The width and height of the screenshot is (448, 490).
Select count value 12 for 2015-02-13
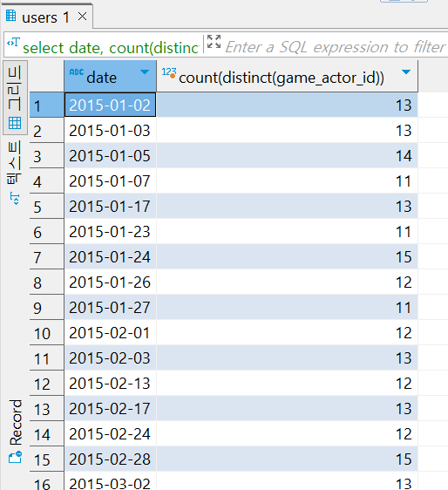pos(287,383)
